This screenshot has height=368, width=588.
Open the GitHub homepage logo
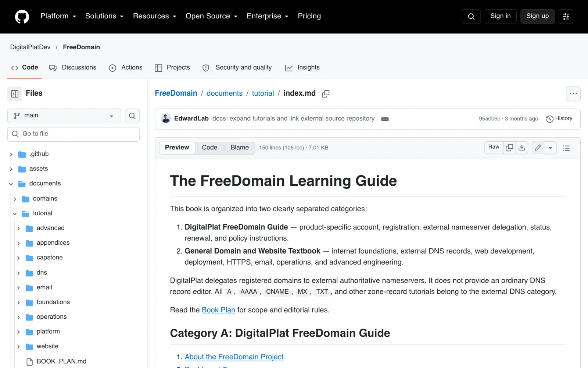pyautogui.click(x=22, y=17)
